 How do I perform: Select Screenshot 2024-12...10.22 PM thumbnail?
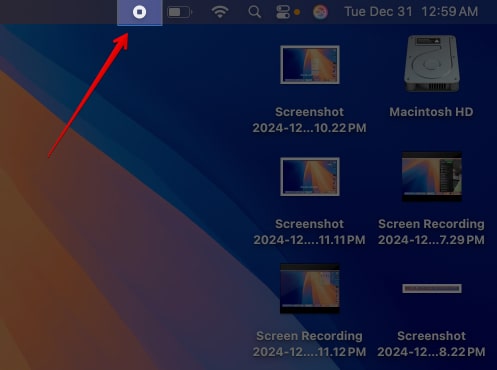click(310, 65)
